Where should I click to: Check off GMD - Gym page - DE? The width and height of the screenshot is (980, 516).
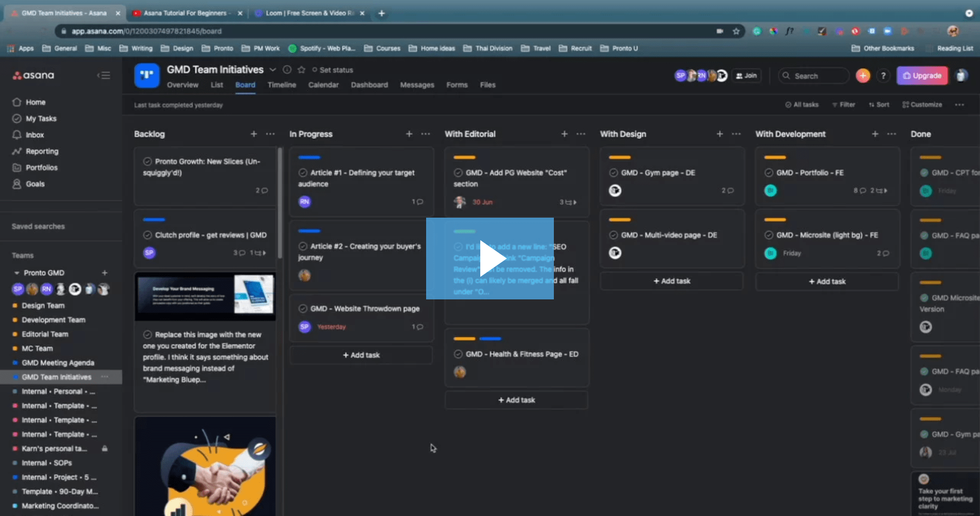coord(614,173)
